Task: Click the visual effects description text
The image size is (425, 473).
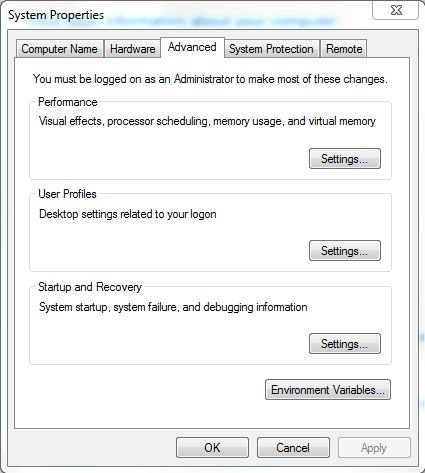Action: pos(207,121)
